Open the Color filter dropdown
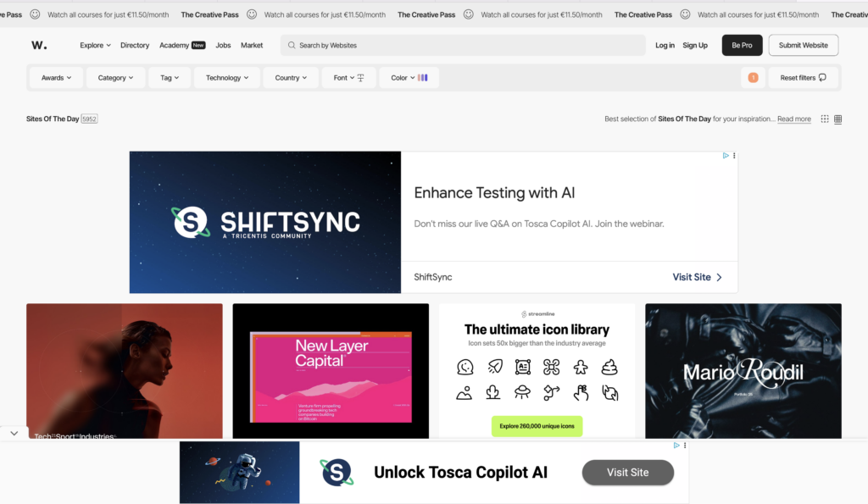Viewport: 868px width, 504px height. coord(409,78)
